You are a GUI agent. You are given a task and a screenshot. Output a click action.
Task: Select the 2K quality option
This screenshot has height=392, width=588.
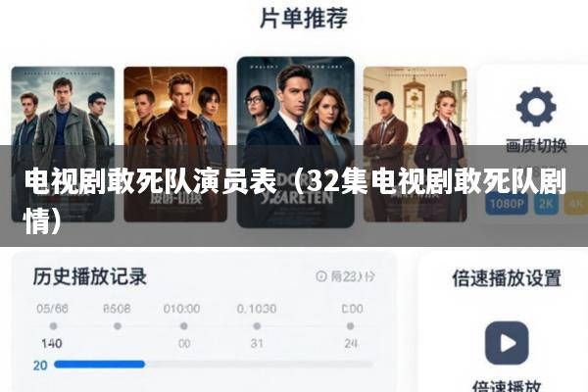(546, 203)
